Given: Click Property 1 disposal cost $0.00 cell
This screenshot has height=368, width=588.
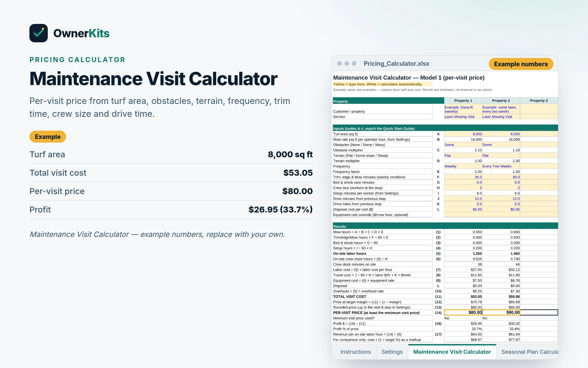Looking at the screenshot, I should [x=463, y=209].
